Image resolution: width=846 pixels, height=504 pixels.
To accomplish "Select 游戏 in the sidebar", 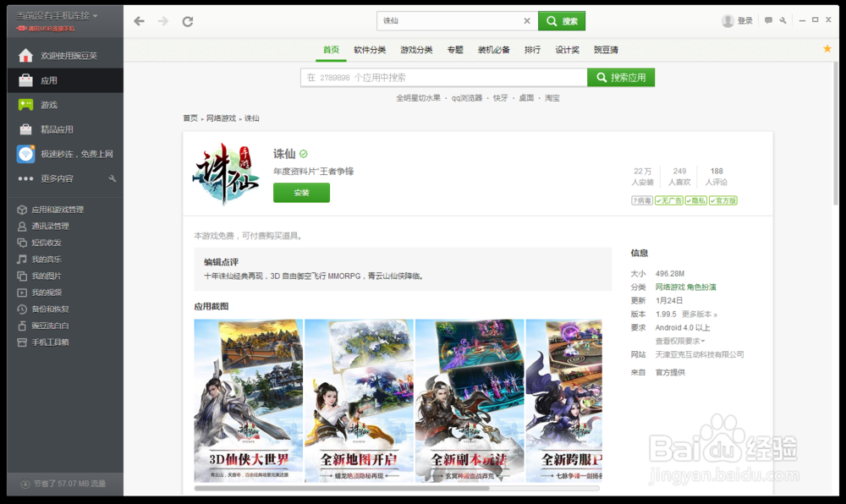I will point(65,105).
